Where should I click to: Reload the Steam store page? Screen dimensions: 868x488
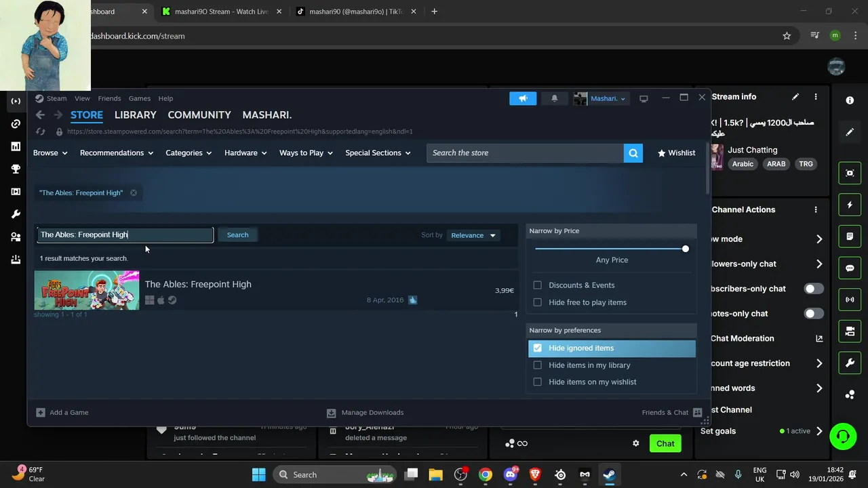click(41, 131)
